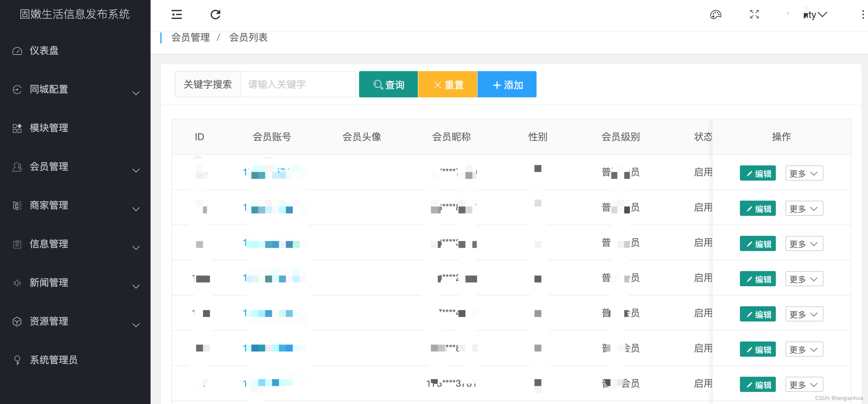
Task: Click the collapse sidebar menu icon
Action: (x=176, y=15)
